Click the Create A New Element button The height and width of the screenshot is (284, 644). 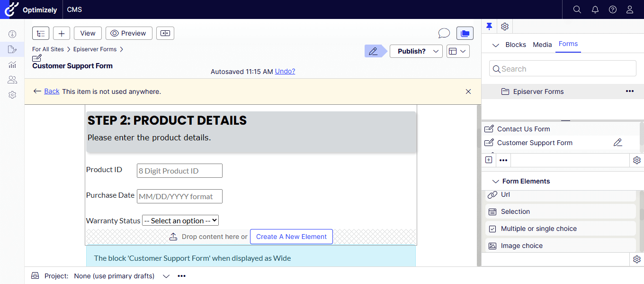pos(291,237)
